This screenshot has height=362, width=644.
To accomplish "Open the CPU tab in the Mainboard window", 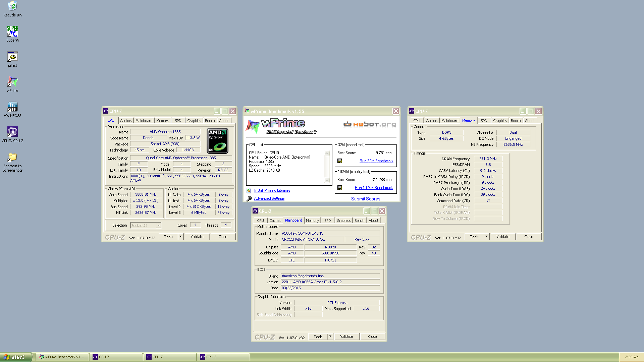I will click(x=260, y=221).
